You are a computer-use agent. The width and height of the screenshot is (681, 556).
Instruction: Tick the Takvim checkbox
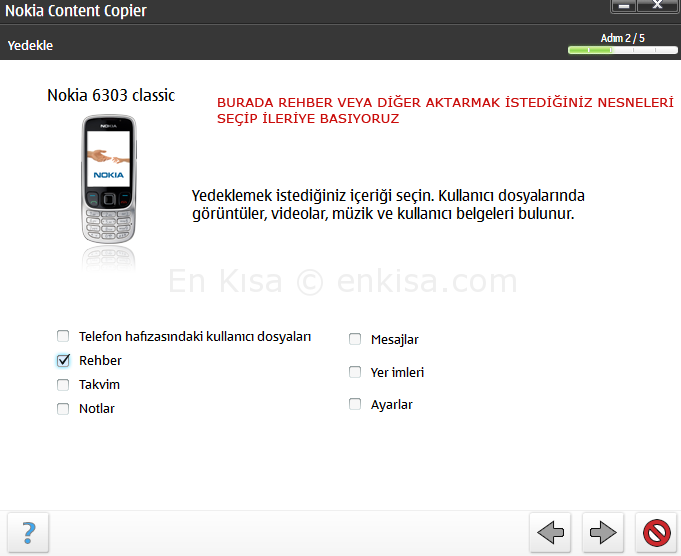tap(63, 384)
